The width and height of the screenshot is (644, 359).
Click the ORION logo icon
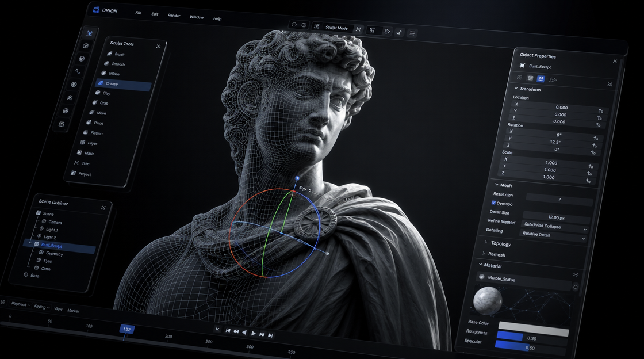coord(96,9)
